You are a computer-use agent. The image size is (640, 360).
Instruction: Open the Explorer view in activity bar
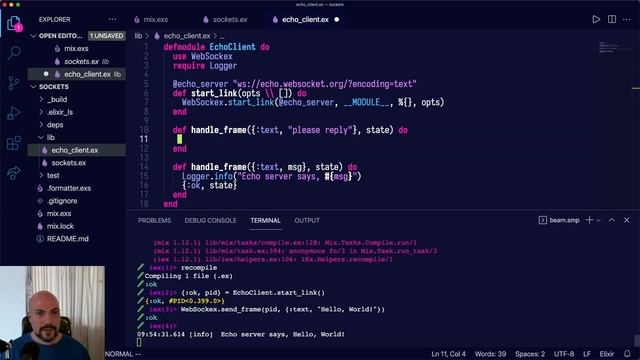click(x=14, y=24)
